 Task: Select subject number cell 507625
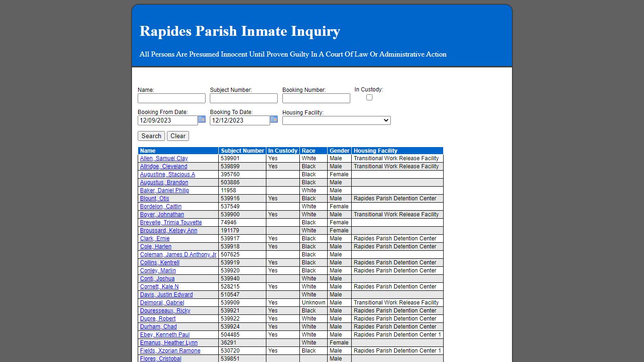point(242,255)
